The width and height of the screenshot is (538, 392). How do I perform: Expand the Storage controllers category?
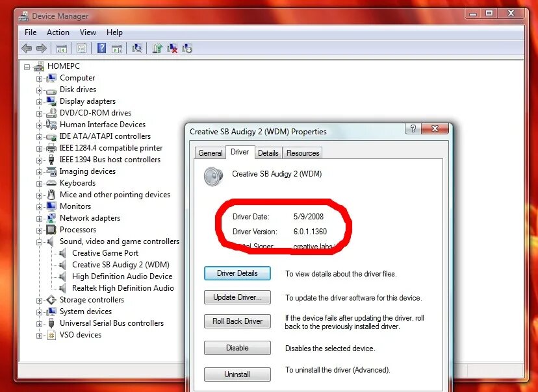pyautogui.click(x=39, y=300)
